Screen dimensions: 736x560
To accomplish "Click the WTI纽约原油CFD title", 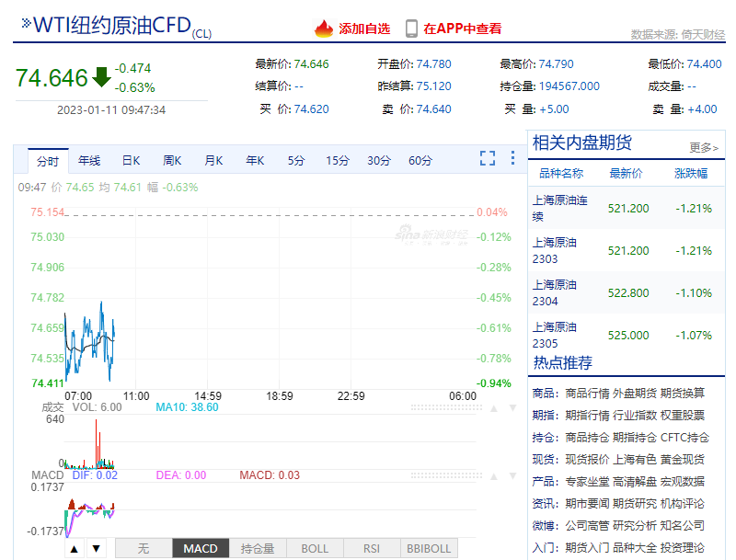I will pos(112,26).
